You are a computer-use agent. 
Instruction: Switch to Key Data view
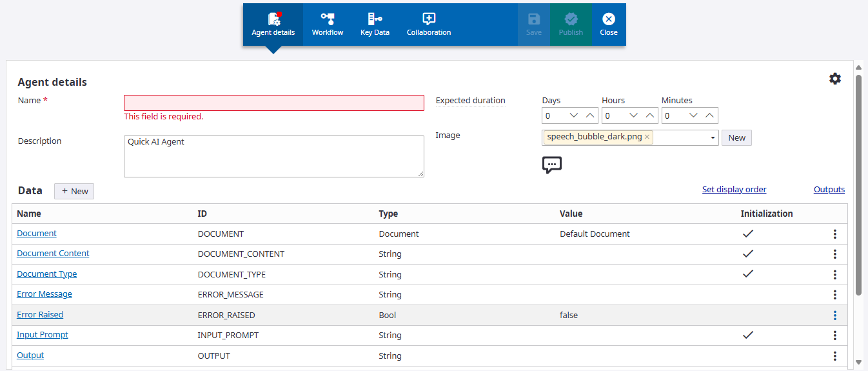375,25
